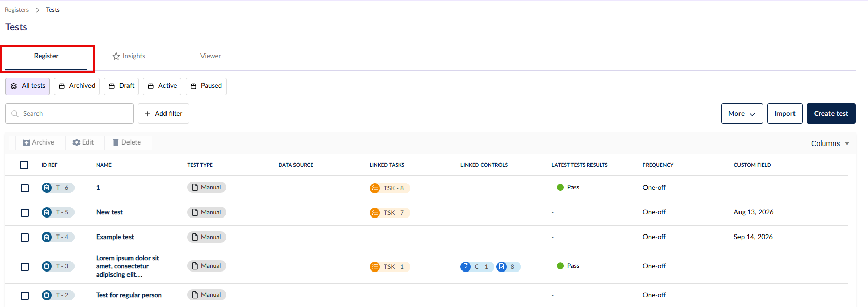The image size is (868, 307).
Task: Click the Import button
Action: pyautogui.click(x=785, y=114)
